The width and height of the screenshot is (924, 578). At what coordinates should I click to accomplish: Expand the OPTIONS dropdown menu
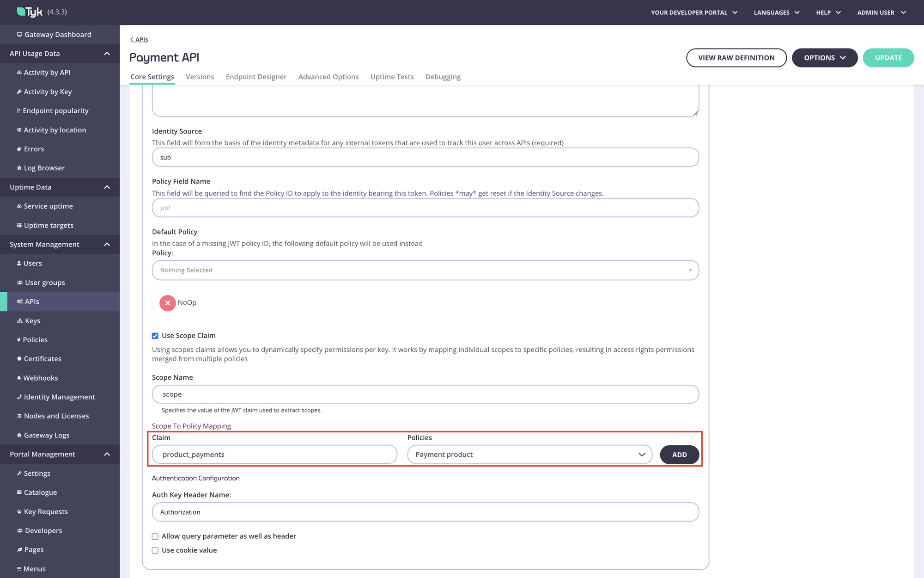(824, 57)
